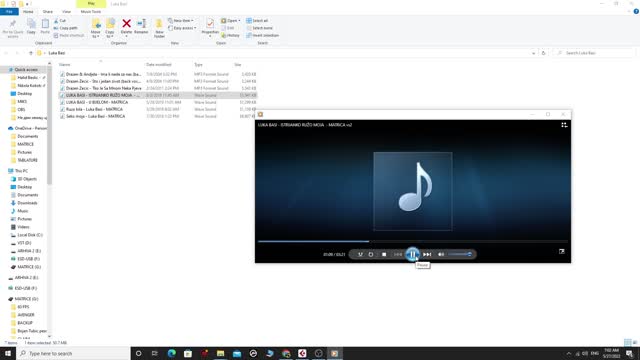Open the File tab

click(9, 11)
